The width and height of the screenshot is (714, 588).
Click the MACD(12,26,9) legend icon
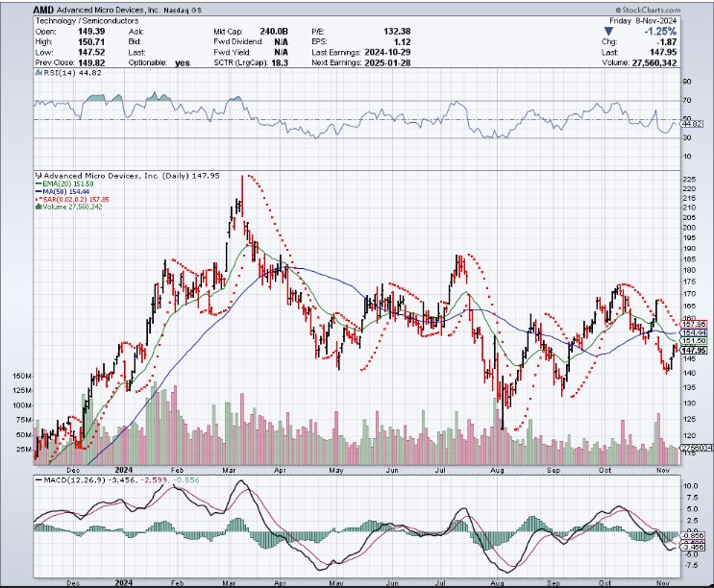coord(36,478)
